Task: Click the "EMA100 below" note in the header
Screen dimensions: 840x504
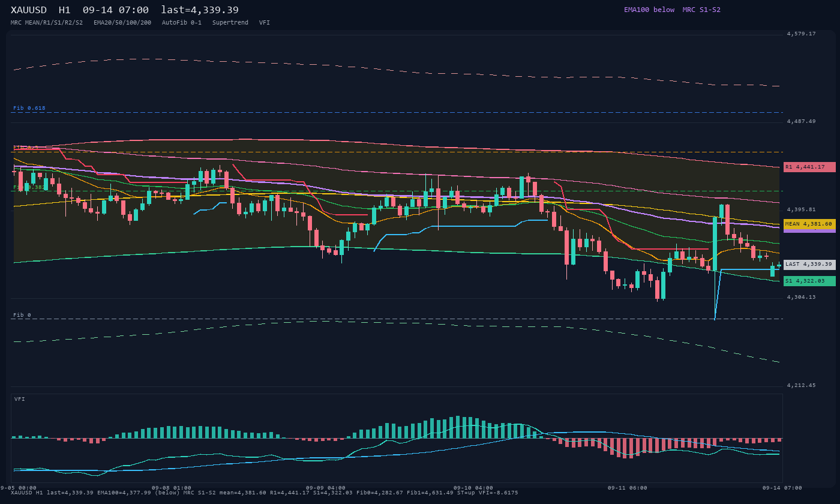Action: tap(649, 10)
